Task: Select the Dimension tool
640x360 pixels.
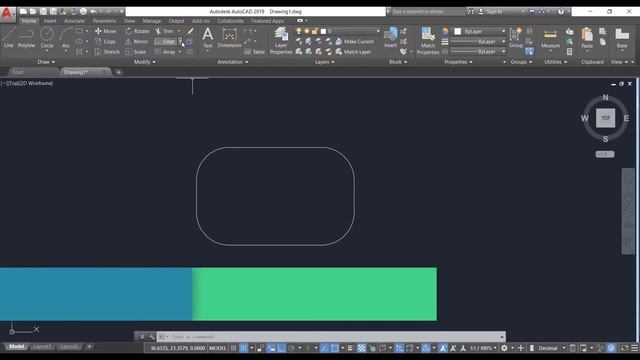Action: 229,38
